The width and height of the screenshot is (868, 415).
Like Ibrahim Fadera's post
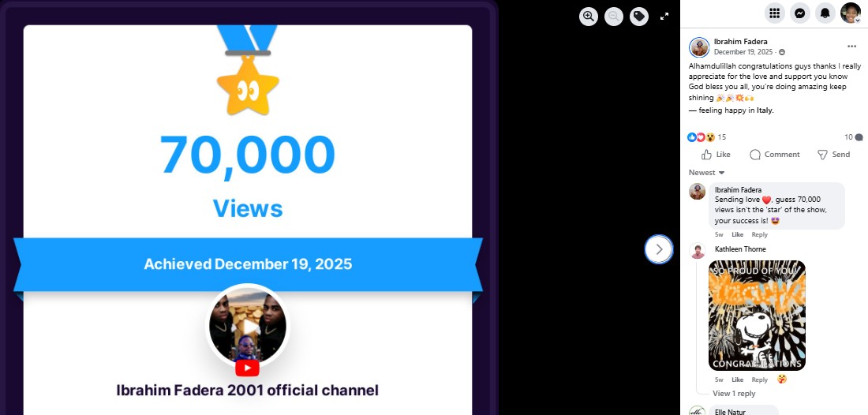tap(716, 155)
